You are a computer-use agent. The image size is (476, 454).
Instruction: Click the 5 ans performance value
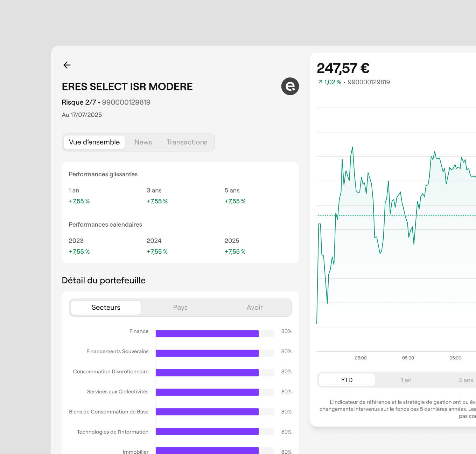coord(235,201)
